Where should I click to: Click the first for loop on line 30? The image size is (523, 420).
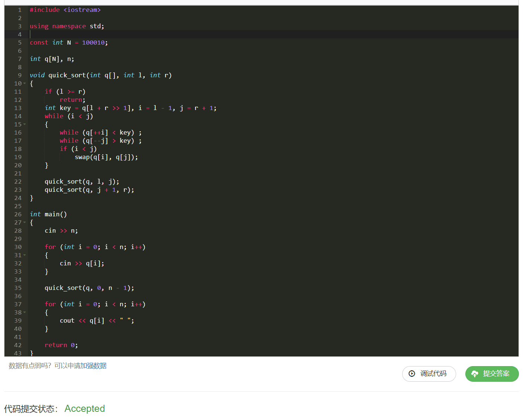tap(95, 247)
